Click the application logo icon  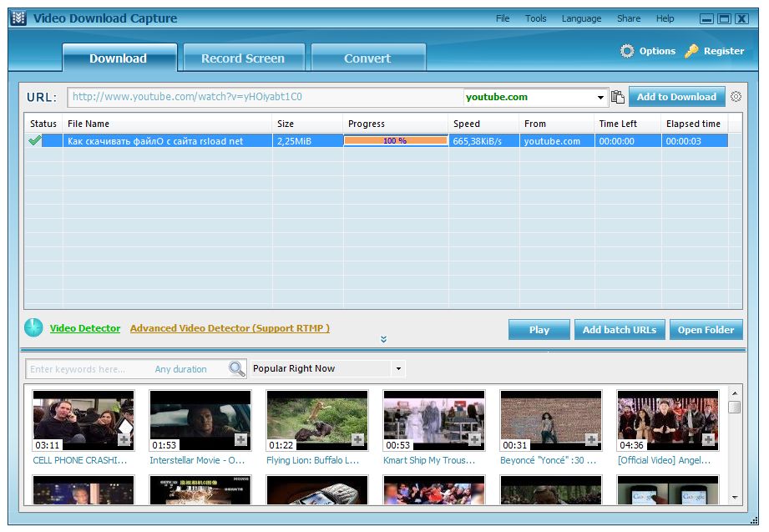[x=21, y=17]
